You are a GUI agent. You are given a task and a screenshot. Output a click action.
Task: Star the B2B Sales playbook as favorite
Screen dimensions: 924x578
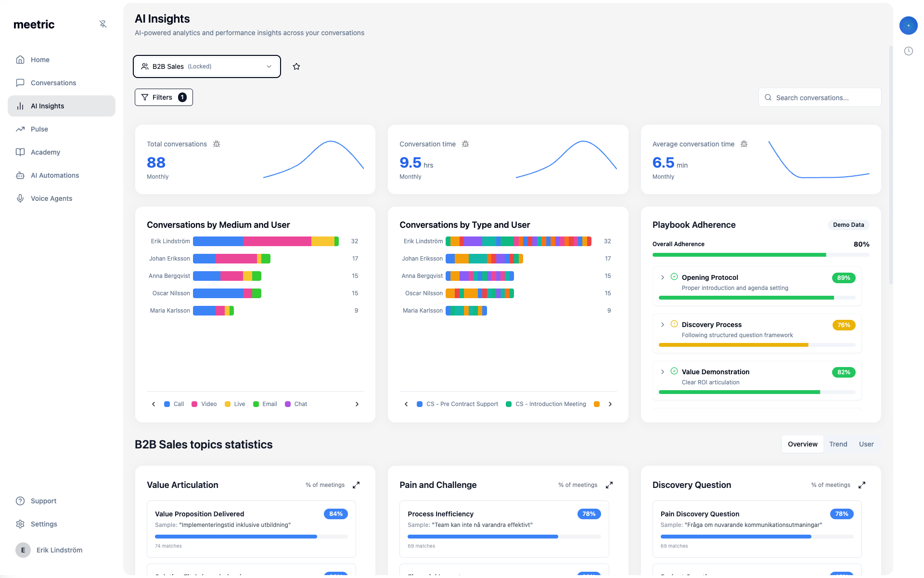click(x=296, y=66)
